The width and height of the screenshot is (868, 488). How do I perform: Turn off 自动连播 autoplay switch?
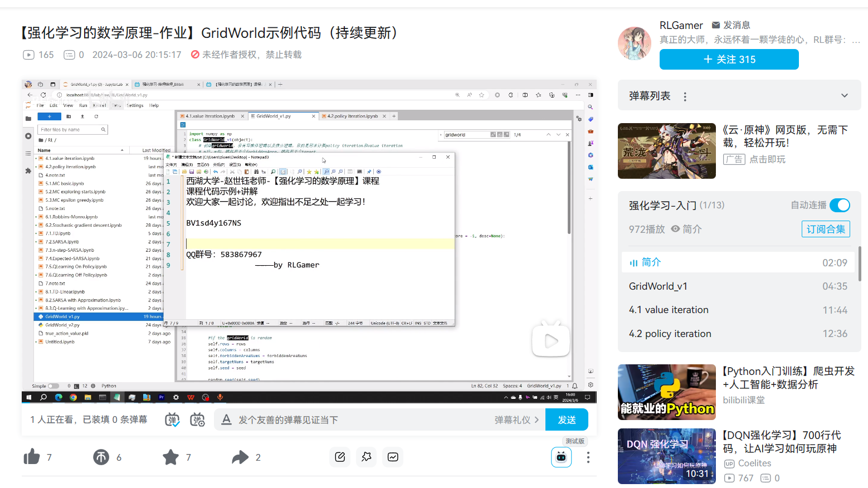point(840,205)
